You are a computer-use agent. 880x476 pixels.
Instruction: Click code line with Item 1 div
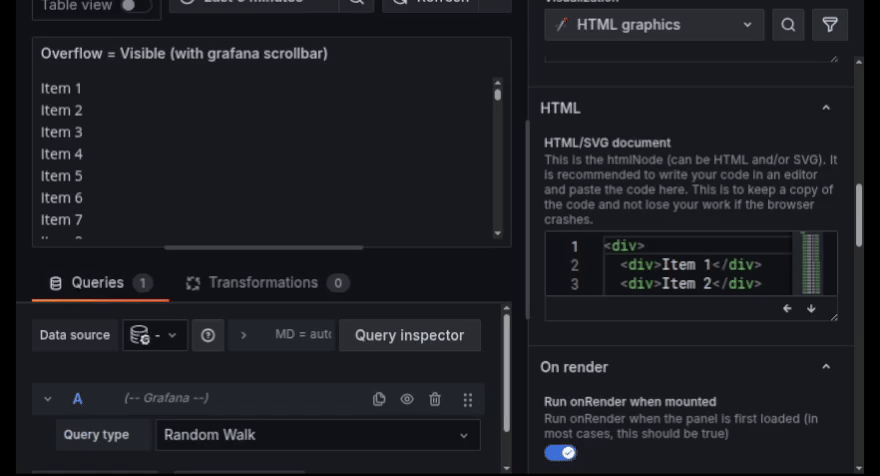tap(691, 264)
